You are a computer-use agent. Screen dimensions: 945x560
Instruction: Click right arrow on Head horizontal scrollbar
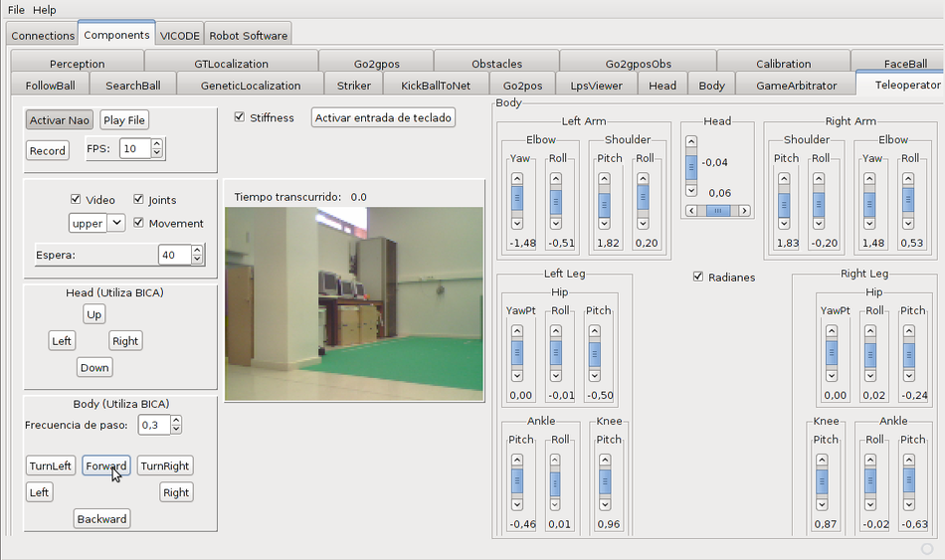745,211
